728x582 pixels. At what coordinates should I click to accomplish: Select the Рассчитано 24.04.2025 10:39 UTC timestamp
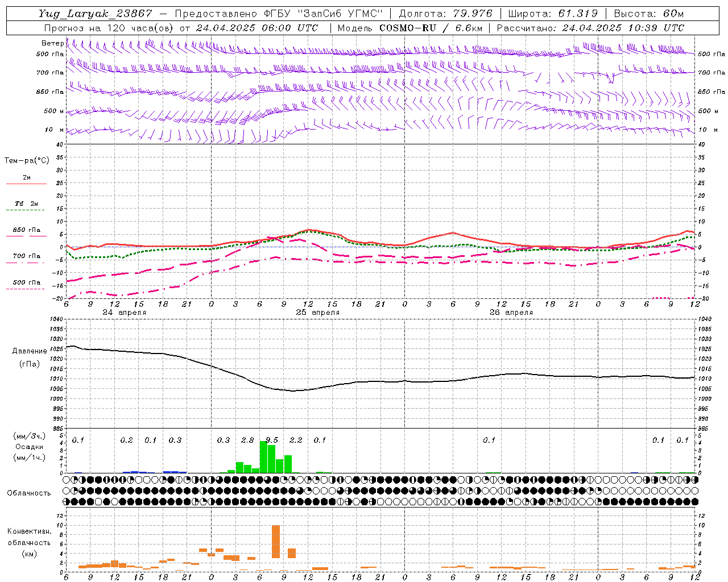tap(591, 28)
